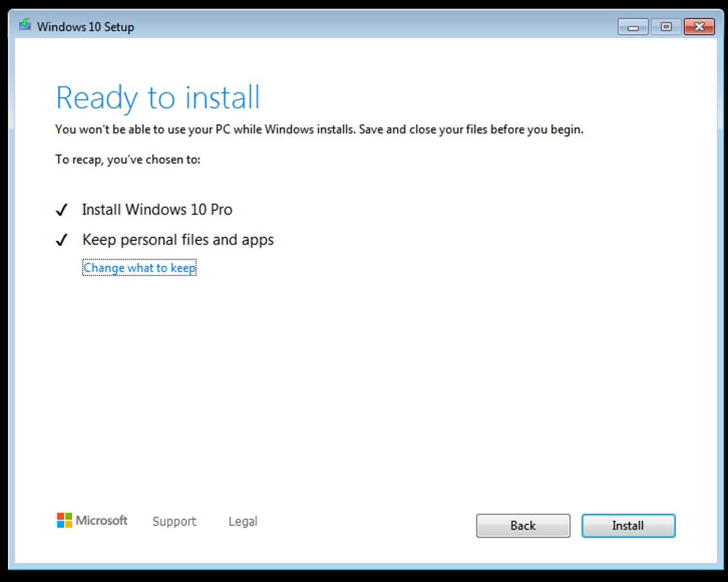The image size is (728, 582).
Task: Select the Keep personal files and apps option
Action: click(177, 239)
